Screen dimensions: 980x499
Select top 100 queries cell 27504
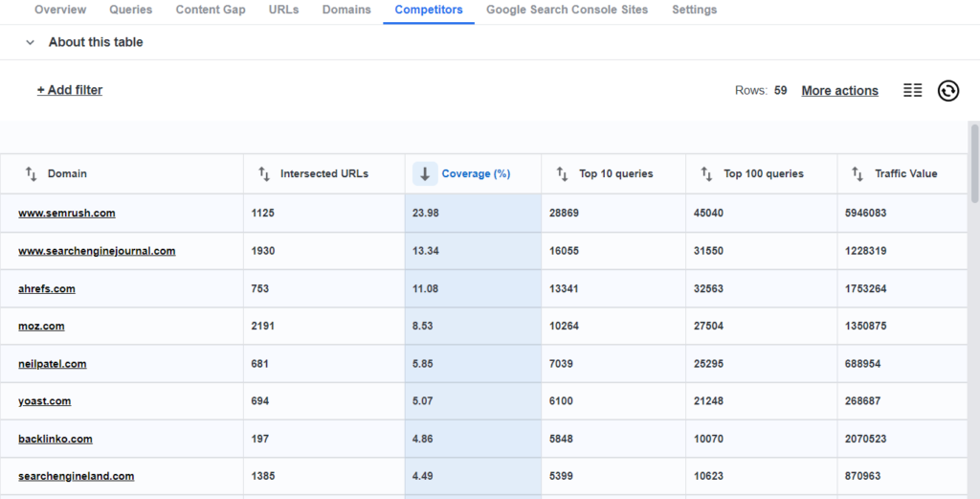pyautogui.click(x=762, y=327)
